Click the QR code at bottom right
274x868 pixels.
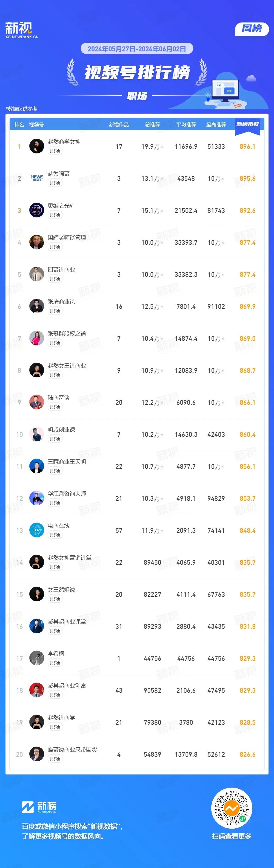232,808
